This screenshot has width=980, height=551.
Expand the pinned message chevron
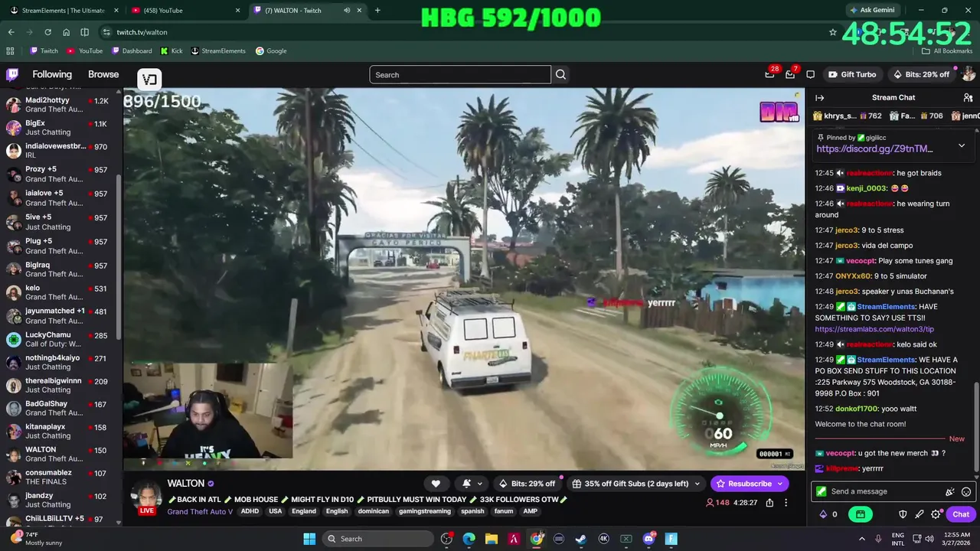(x=962, y=145)
